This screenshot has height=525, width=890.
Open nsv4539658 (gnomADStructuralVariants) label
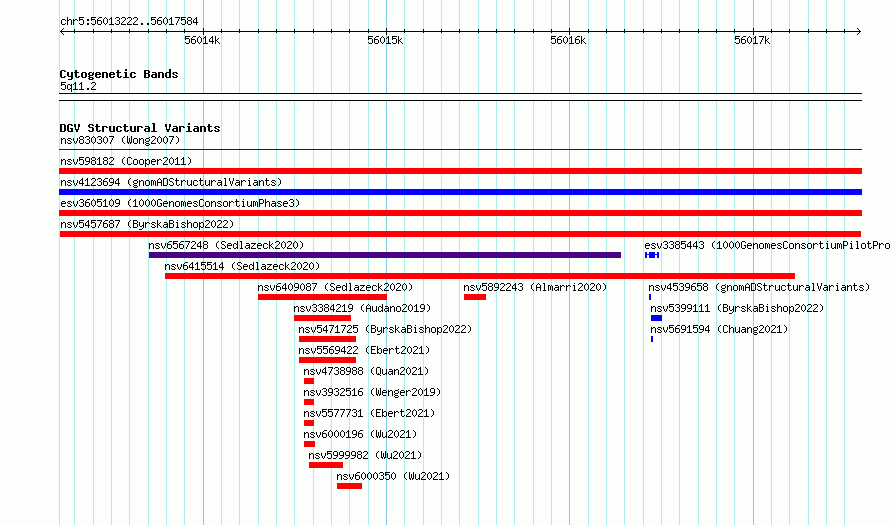coord(759,287)
